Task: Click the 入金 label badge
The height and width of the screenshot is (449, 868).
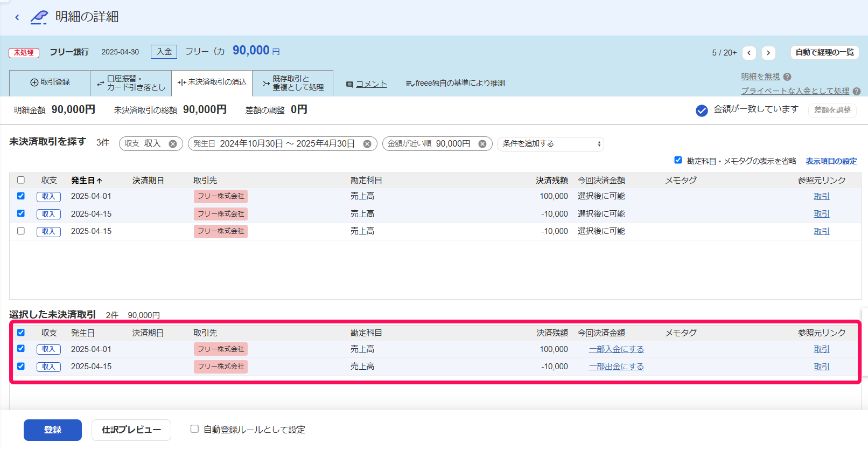Action: coord(164,52)
